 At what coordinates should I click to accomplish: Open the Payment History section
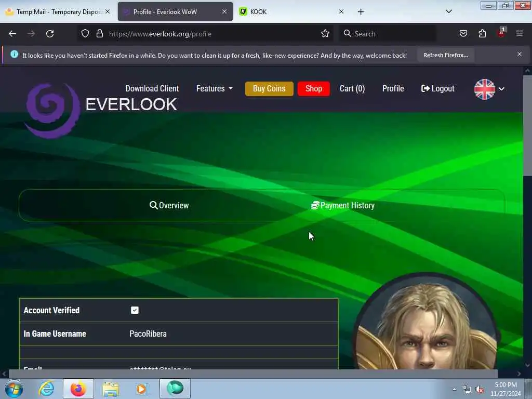[x=343, y=205]
